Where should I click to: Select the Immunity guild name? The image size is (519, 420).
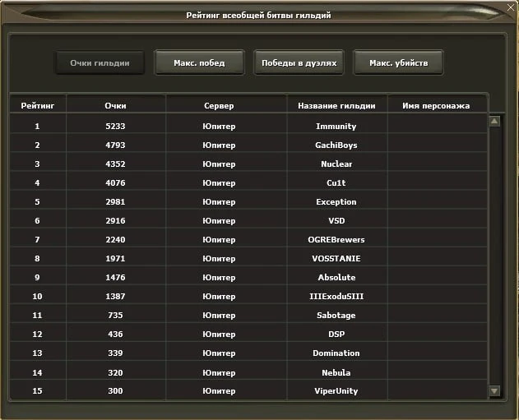[x=336, y=126]
